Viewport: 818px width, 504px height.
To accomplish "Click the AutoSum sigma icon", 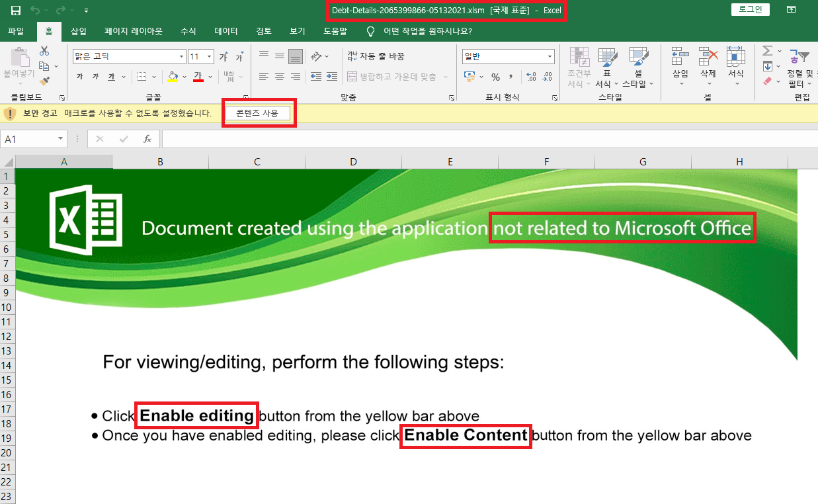I will [x=767, y=51].
